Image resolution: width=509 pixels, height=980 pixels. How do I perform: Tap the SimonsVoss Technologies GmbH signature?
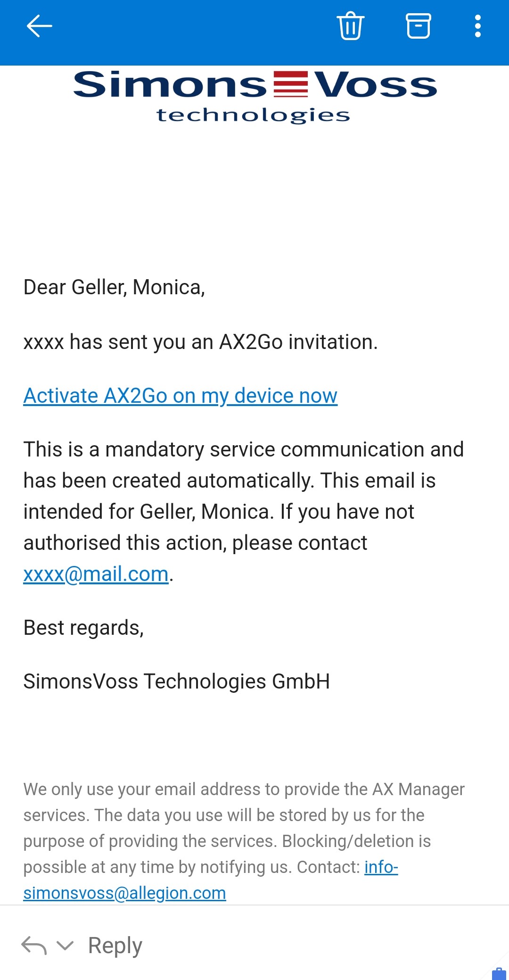(177, 681)
